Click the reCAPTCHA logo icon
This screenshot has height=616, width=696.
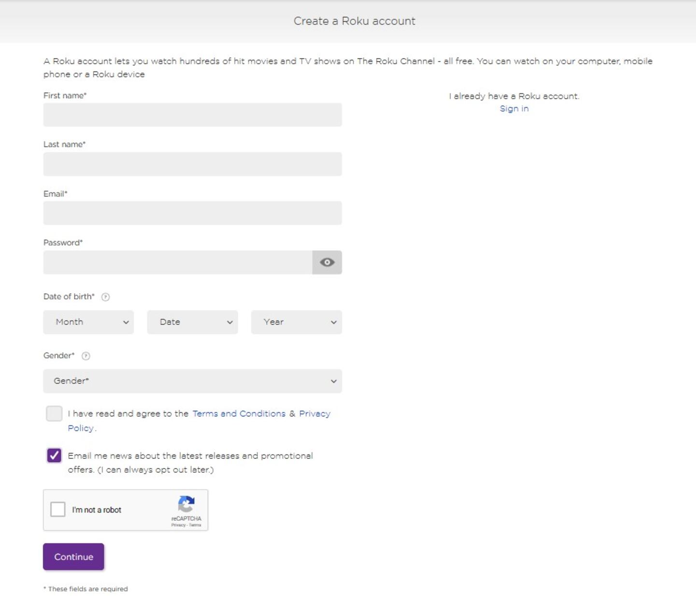coord(186,504)
